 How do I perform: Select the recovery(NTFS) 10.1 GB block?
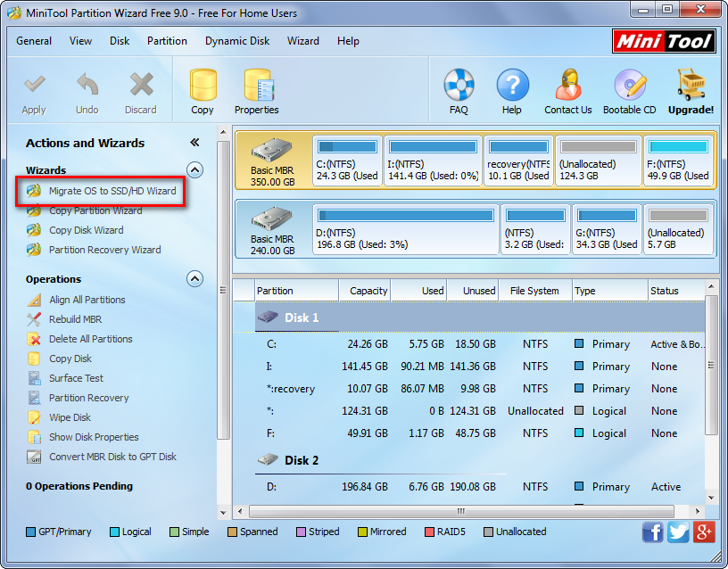click(x=518, y=161)
